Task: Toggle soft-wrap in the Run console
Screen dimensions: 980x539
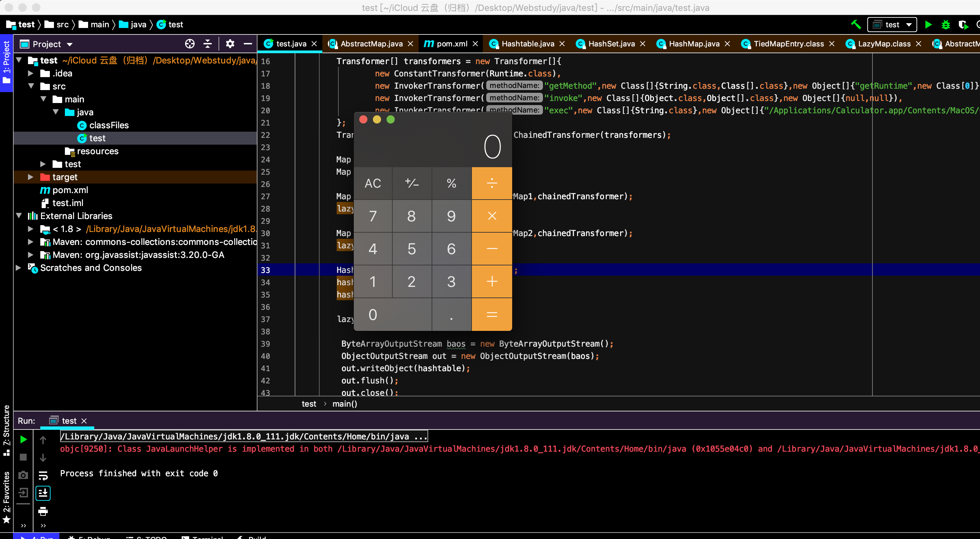Action: click(x=43, y=476)
